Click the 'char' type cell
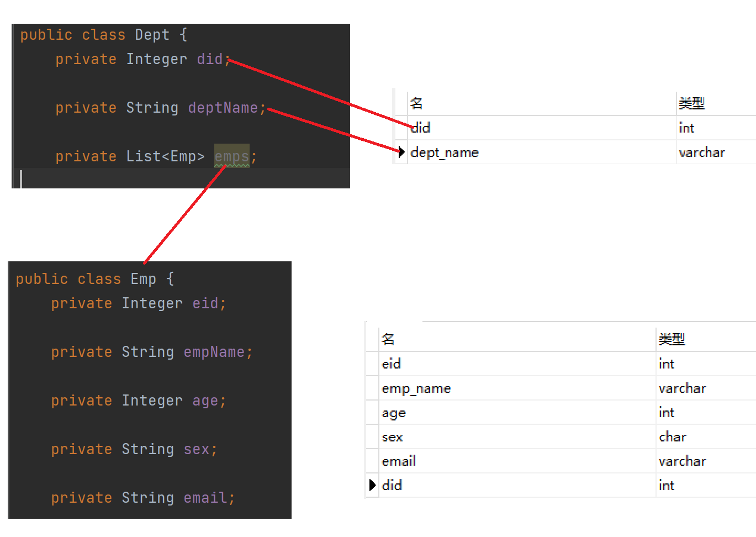Screen dimensions: 756x537 pos(673,437)
